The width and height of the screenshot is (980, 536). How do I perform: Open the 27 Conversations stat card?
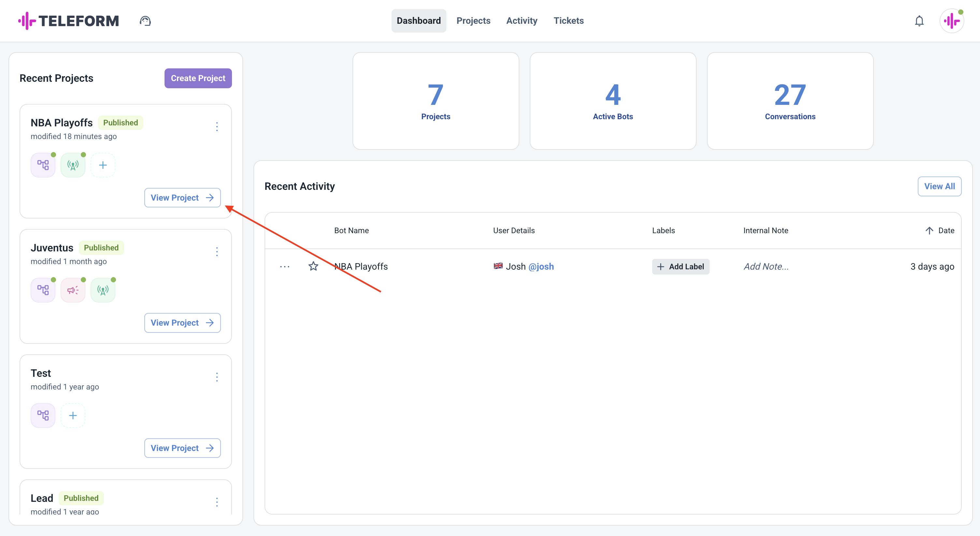click(x=790, y=101)
